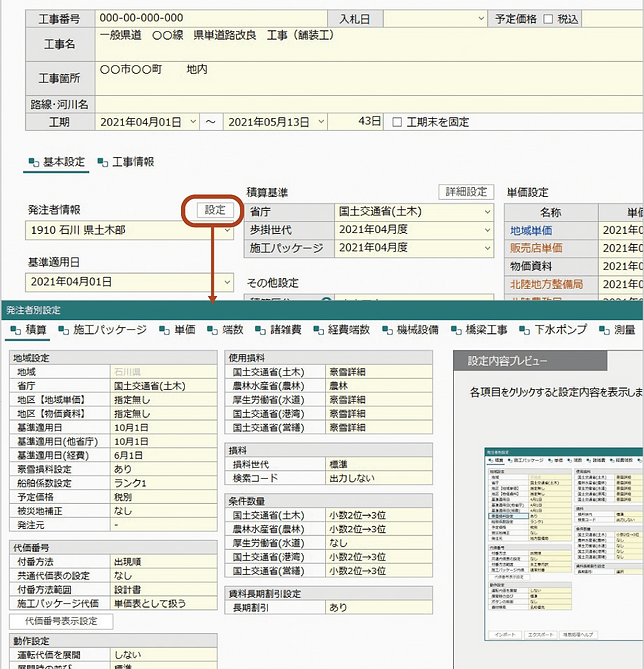Switch to the 工事情報 tab

126,162
